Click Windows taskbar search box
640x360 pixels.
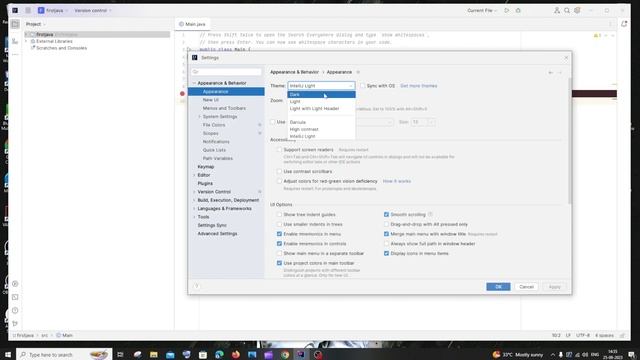[64, 355]
